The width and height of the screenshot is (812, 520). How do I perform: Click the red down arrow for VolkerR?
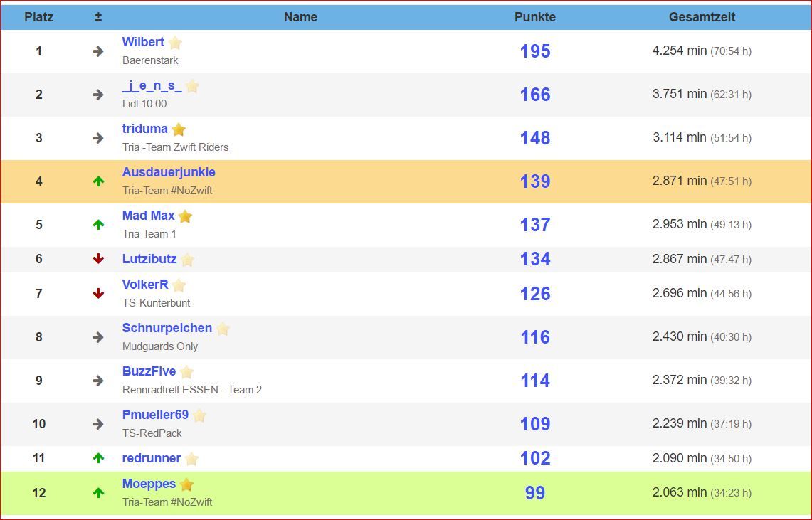(98, 293)
